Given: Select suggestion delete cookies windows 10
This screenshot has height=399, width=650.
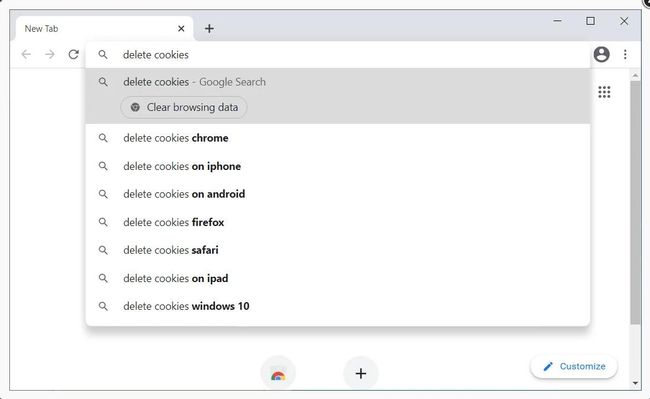Looking at the screenshot, I should [x=337, y=306].
